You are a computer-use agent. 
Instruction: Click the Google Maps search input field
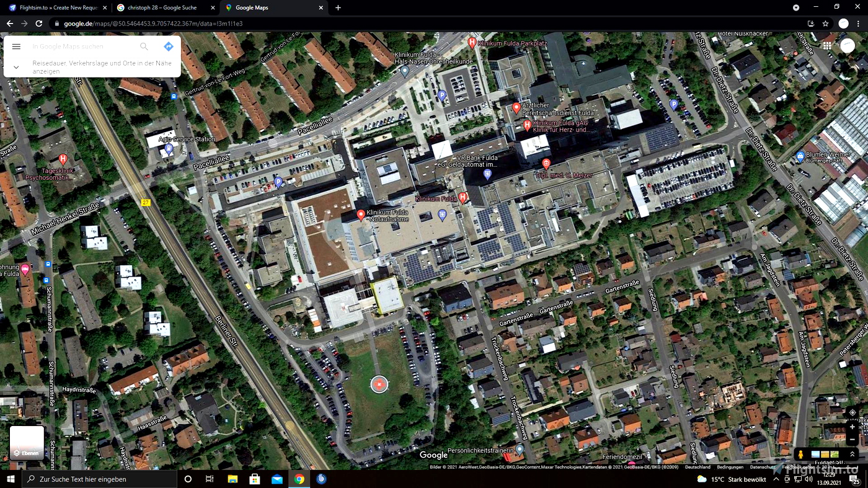coord(84,47)
